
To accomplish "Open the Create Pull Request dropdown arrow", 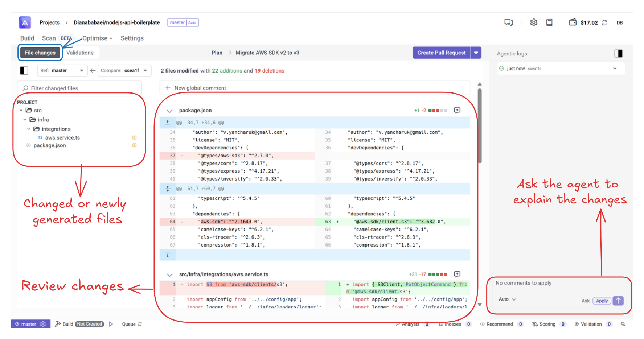I will pos(476,53).
